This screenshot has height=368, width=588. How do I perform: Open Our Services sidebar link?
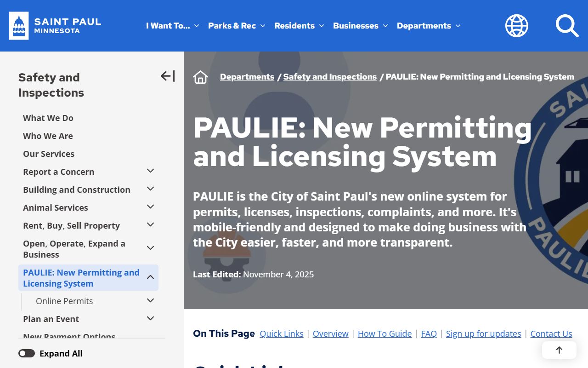[x=49, y=154]
